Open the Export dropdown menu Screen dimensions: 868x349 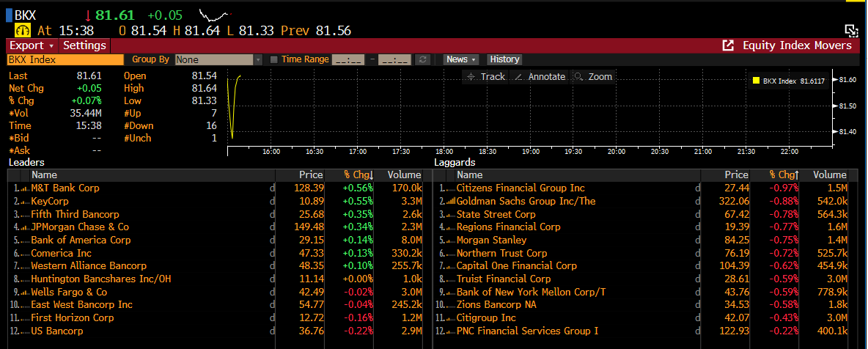32,45
